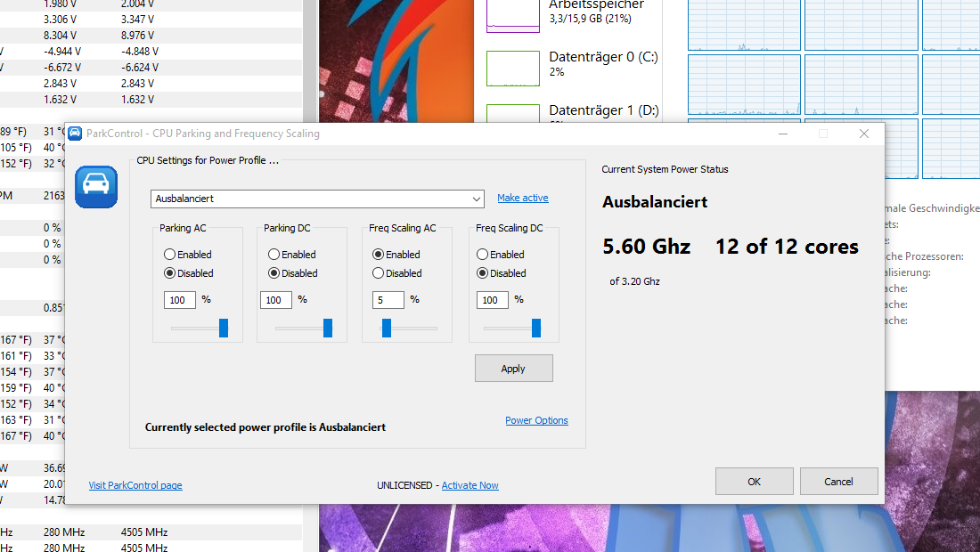The width and height of the screenshot is (980, 552).
Task: Click the Freq Scaling AC slider handle
Action: coord(387,328)
